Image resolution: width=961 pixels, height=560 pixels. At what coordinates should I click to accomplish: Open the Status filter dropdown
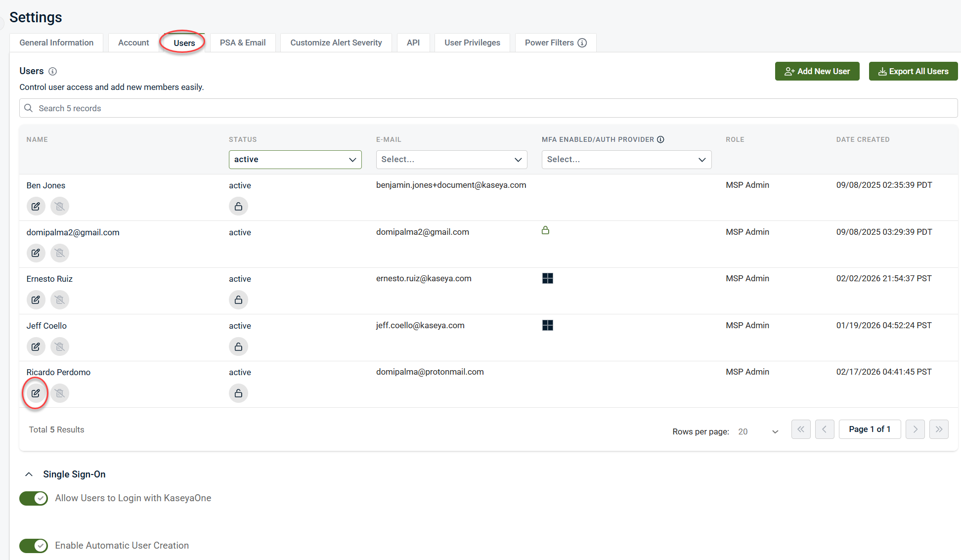[295, 160]
